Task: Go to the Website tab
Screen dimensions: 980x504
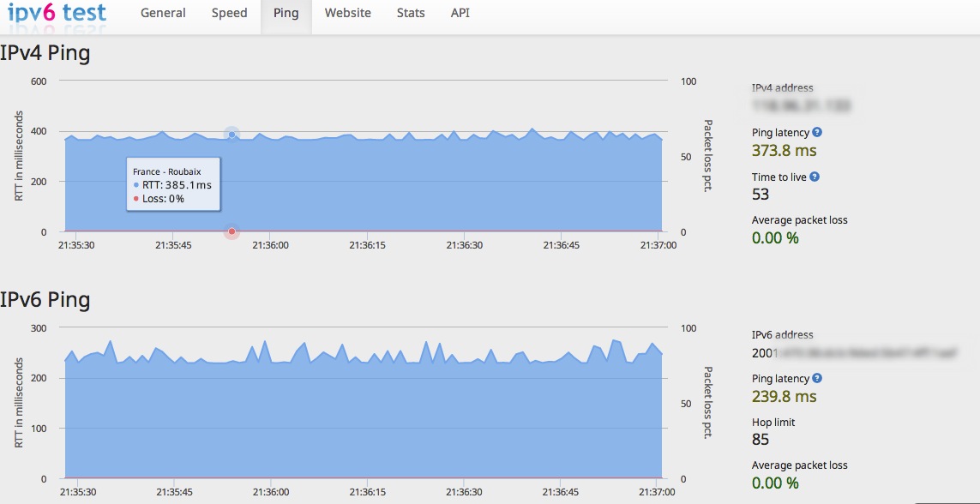Action: (347, 13)
